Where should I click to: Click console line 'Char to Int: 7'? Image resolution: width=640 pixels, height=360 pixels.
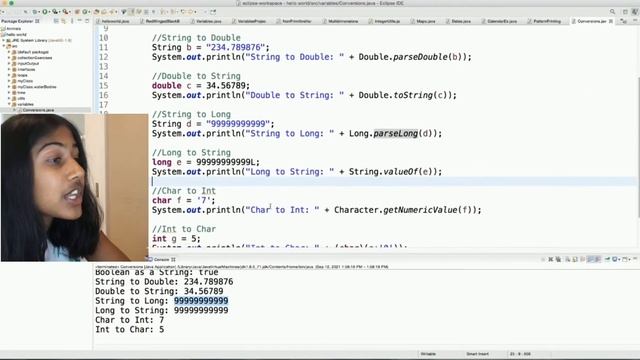pyautogui.click(x=129, y=320)
